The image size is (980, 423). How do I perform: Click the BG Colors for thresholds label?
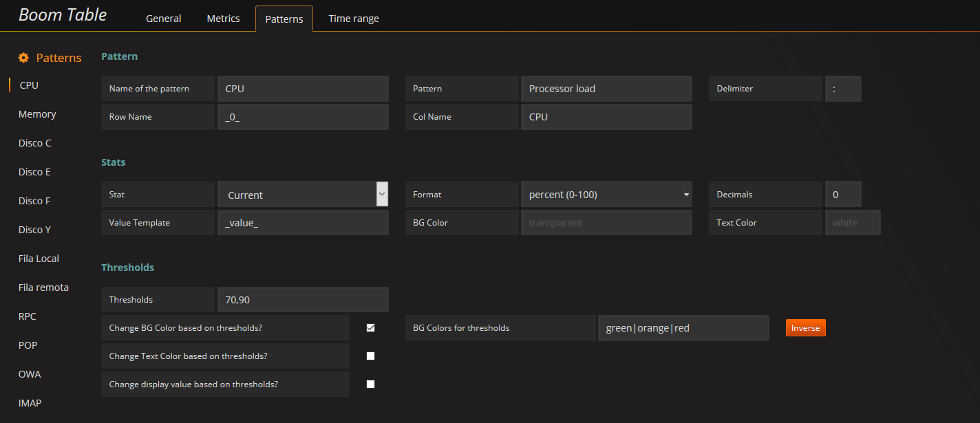tap(461, 328)
